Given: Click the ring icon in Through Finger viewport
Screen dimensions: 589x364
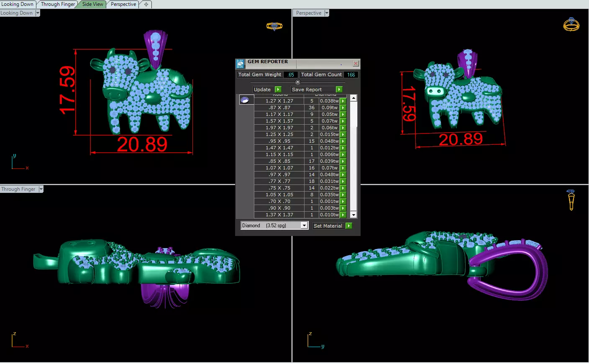Looking at the screenshot, I should point(571,200).
